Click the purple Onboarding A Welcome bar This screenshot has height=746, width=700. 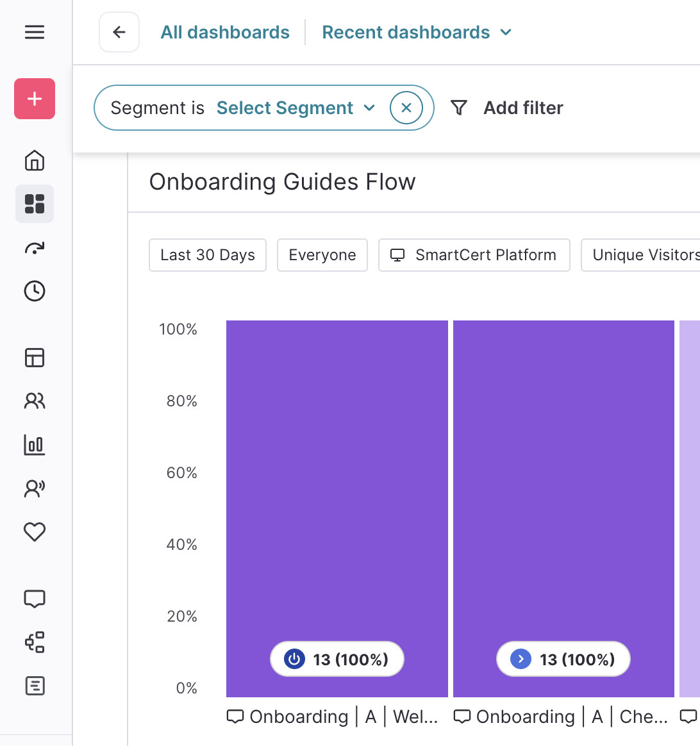pyautogui.click(x=337, y=481)
